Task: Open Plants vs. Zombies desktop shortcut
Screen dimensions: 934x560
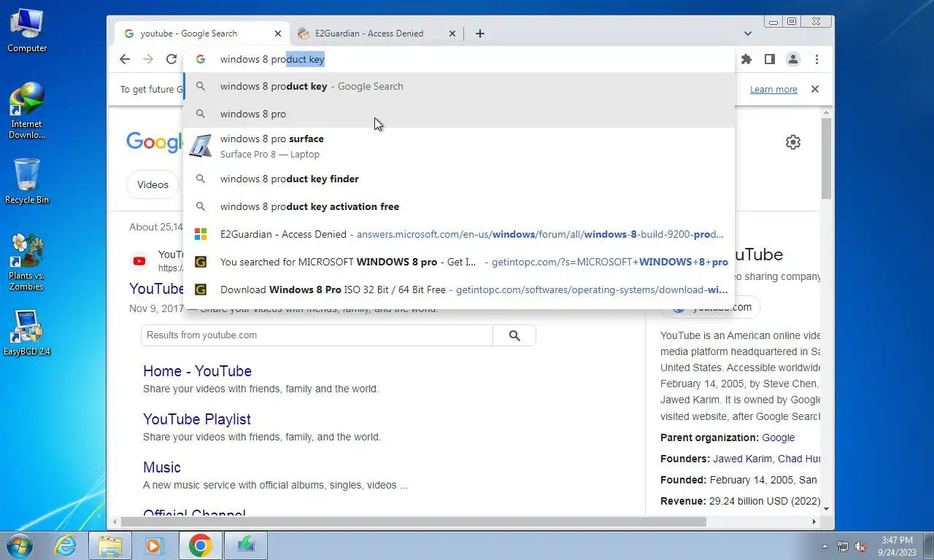Action: 27,262
